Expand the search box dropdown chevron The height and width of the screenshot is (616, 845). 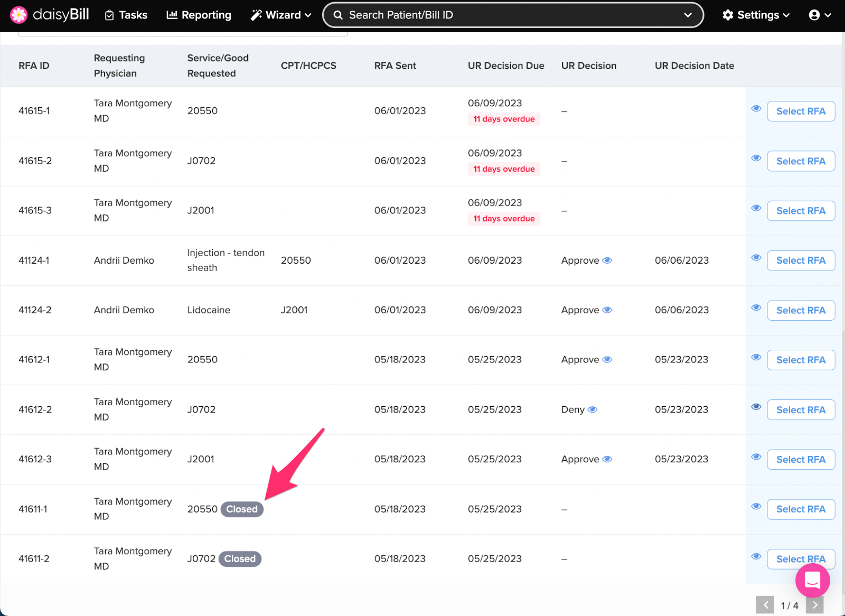click(x=688, y=15)
